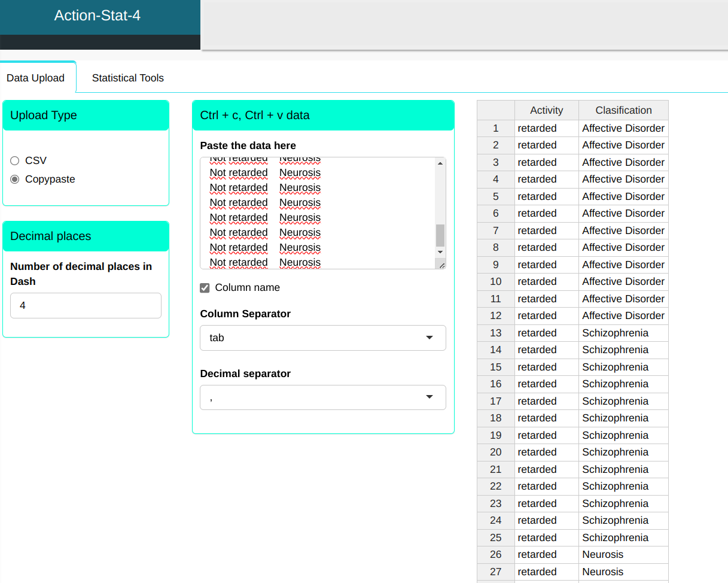Switch to the Statistical Tools tab
This screenshot has width=728, height=583.
(x=127, y=78)
